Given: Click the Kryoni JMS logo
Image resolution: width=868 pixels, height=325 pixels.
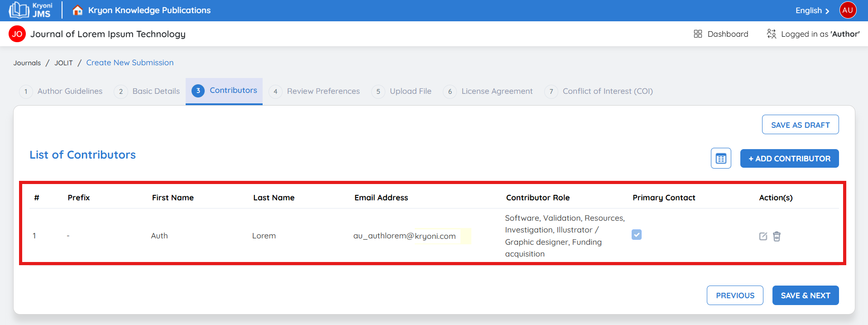Looking at the screenshot, I should click(x=31, y=10).
